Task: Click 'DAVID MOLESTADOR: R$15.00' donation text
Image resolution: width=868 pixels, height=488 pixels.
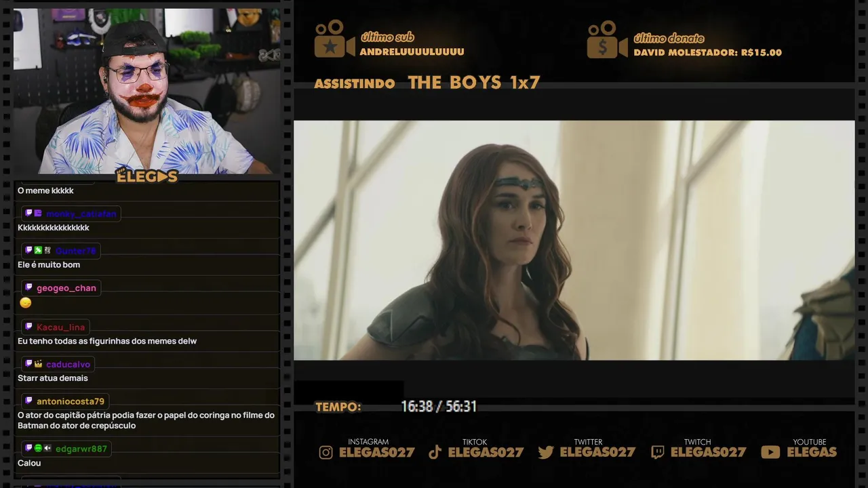Action: tap(708, 52)
